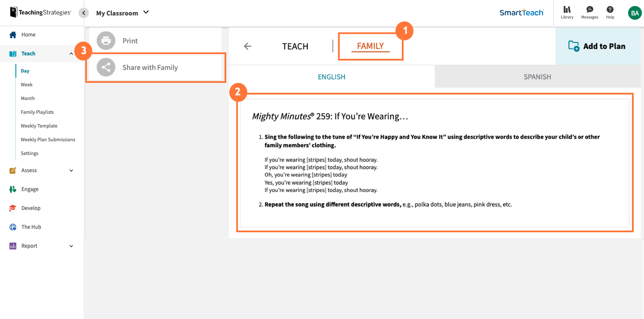Image resolution: width=644 pixels, height=319 pixels.
Task: Open the My Classroom dropdown
Action: click(146, 13)
